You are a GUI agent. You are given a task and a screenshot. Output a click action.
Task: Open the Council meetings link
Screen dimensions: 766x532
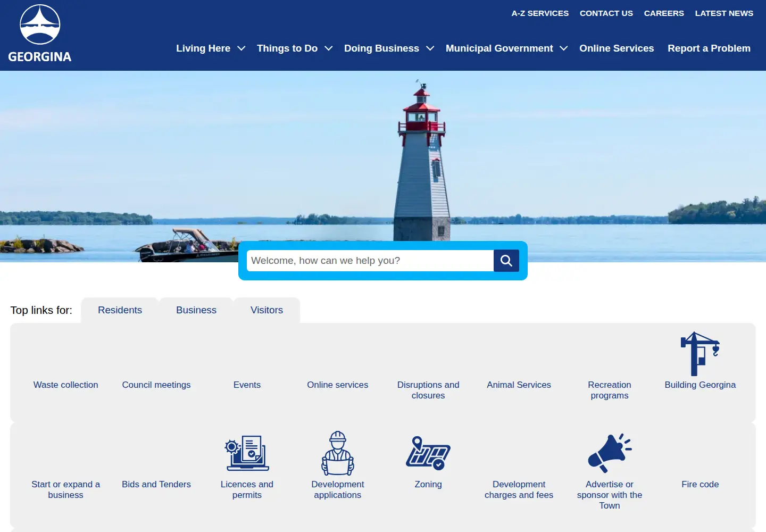156,385
